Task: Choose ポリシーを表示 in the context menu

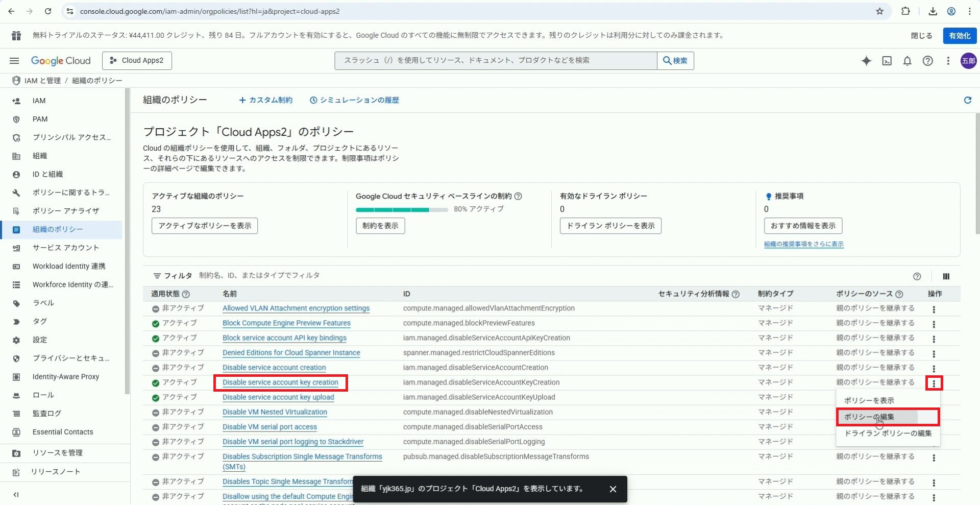Action: pos(869,400)
